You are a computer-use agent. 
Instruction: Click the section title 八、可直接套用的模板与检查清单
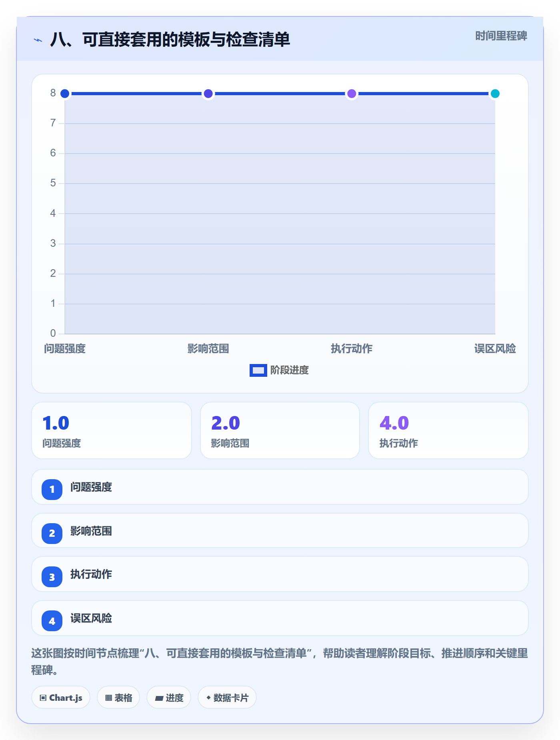[x=170, y=40]
